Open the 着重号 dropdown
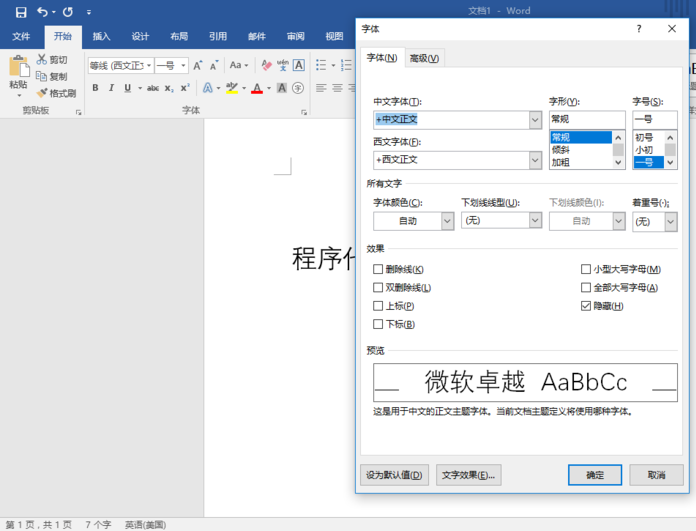 pos(670,222)
